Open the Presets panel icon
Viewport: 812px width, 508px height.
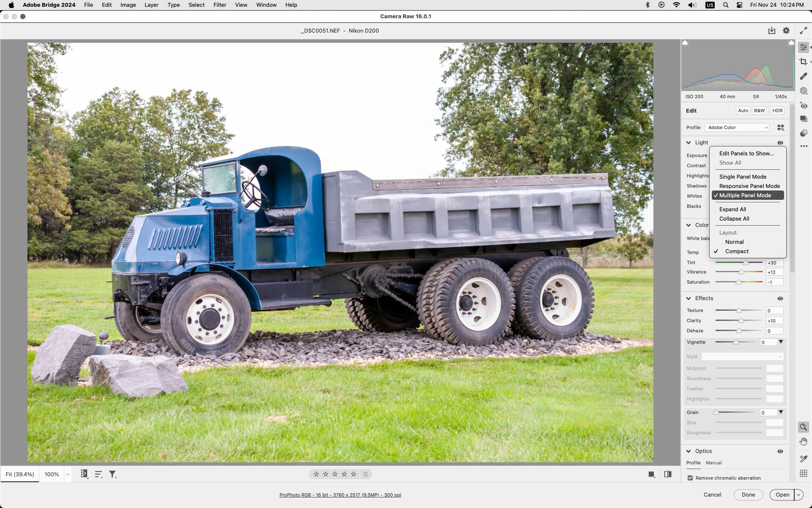pyautogui.click(x=803, y=133)
